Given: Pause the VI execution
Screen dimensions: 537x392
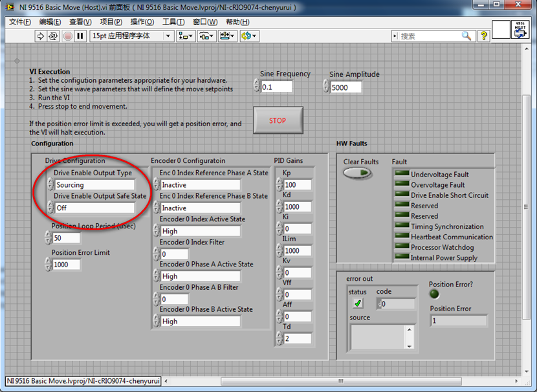Looking at the screenshot, I should click(80, 36).
